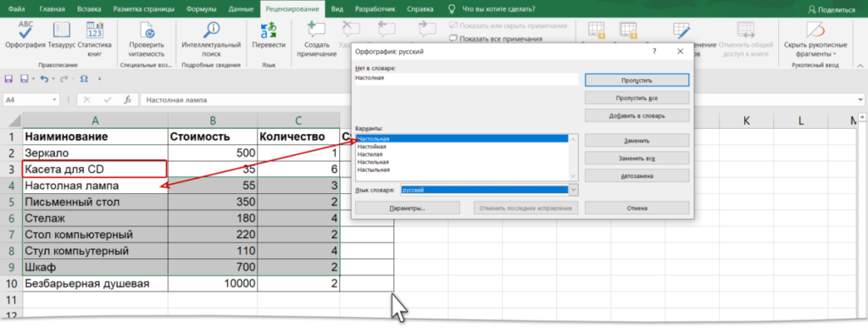Select the suggestion Настыльная
868x328 pixels.
(462, 170)
